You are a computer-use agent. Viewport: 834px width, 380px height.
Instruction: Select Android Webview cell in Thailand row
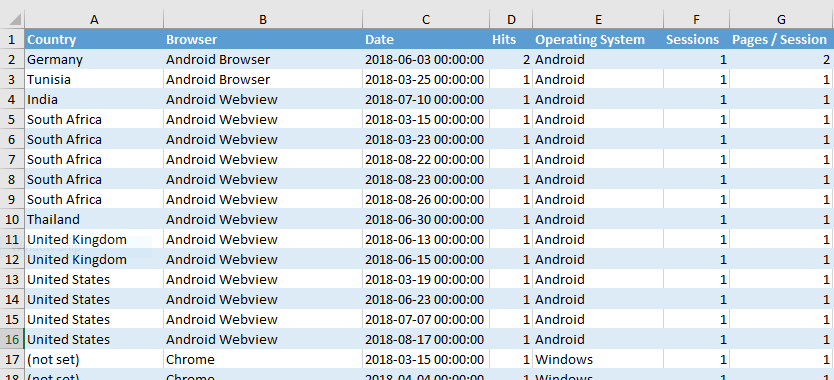(263, 219)
